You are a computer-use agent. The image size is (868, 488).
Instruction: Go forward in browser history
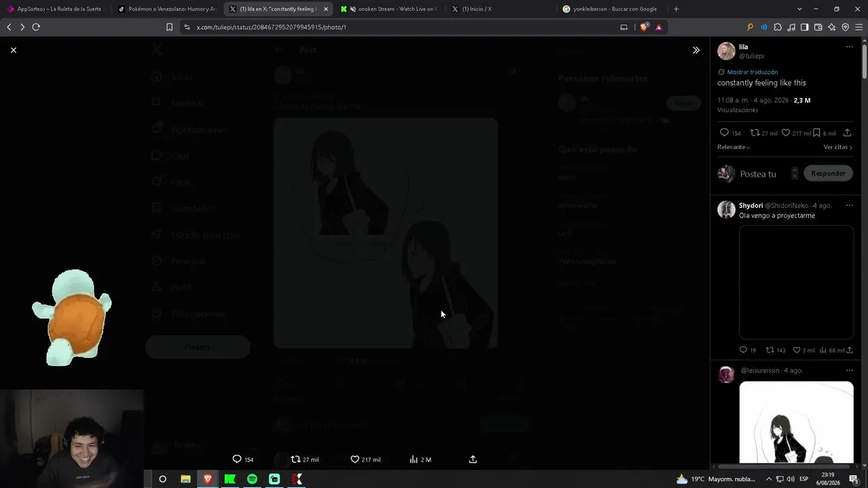(22, 27)
